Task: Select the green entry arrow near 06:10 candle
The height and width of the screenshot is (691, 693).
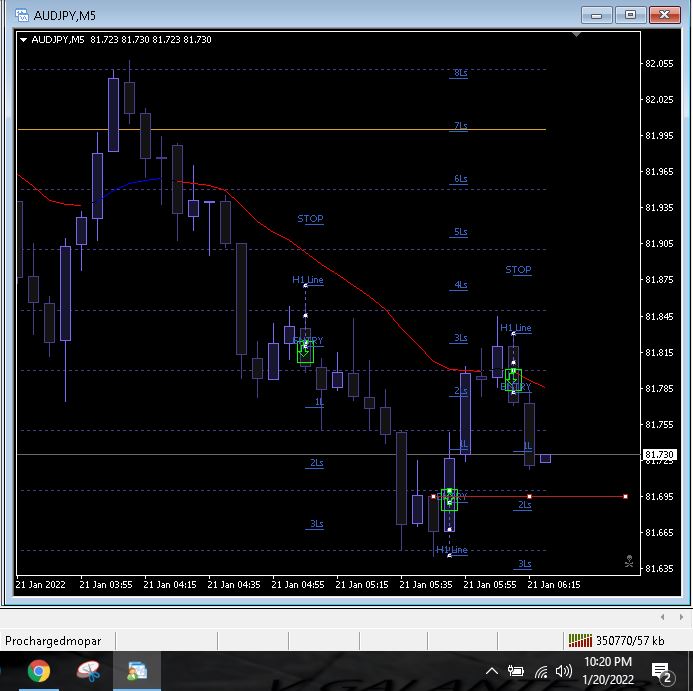Action: click(x=513, y=380)
